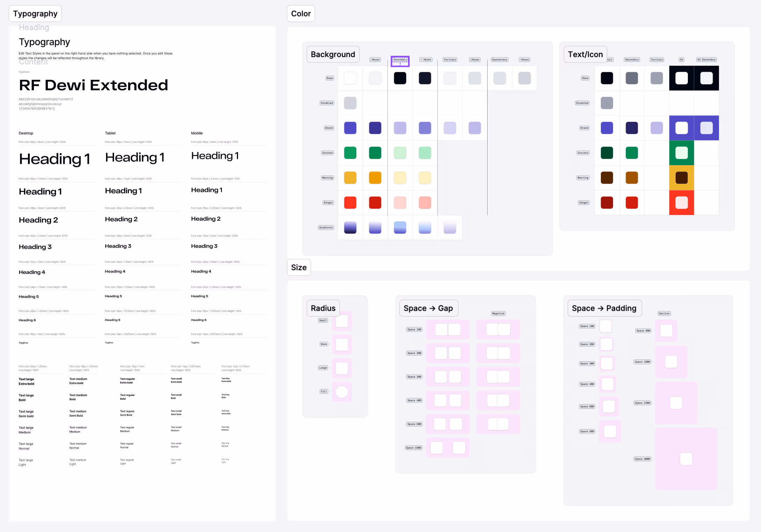761x532 pixels.
Task: Click the Typography section label
Action: [35, 14]
